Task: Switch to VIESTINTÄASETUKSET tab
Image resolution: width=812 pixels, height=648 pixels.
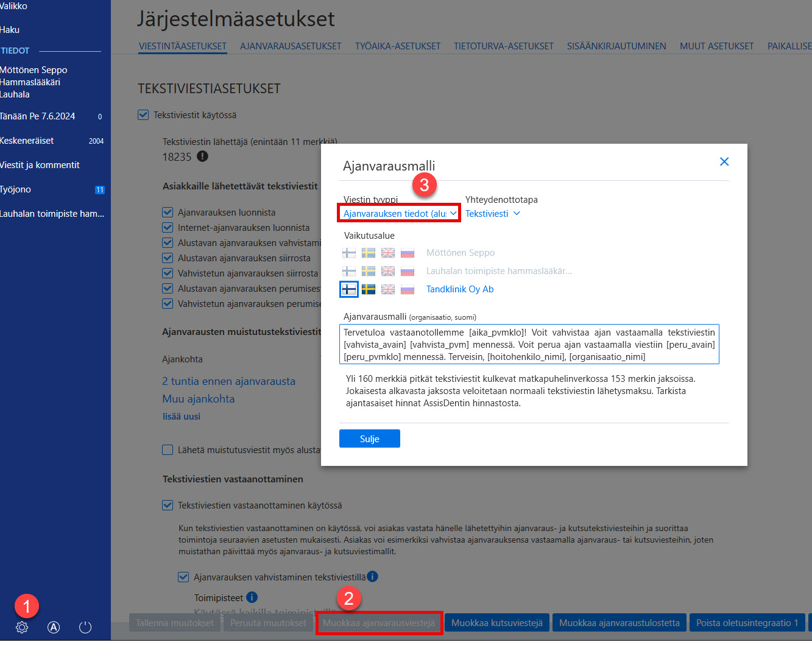Action: pyautogui.click(x=183, y=46)
